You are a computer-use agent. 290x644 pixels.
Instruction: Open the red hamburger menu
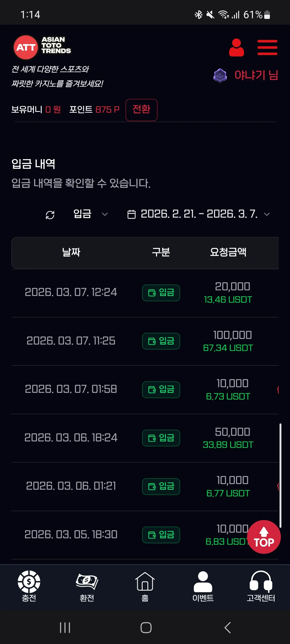coord(267,47)
